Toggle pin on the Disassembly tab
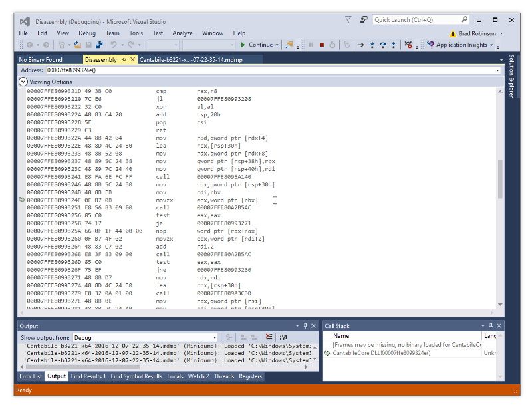Image resolution: width=532 pixels, height=407 pixels. (124, 60)
